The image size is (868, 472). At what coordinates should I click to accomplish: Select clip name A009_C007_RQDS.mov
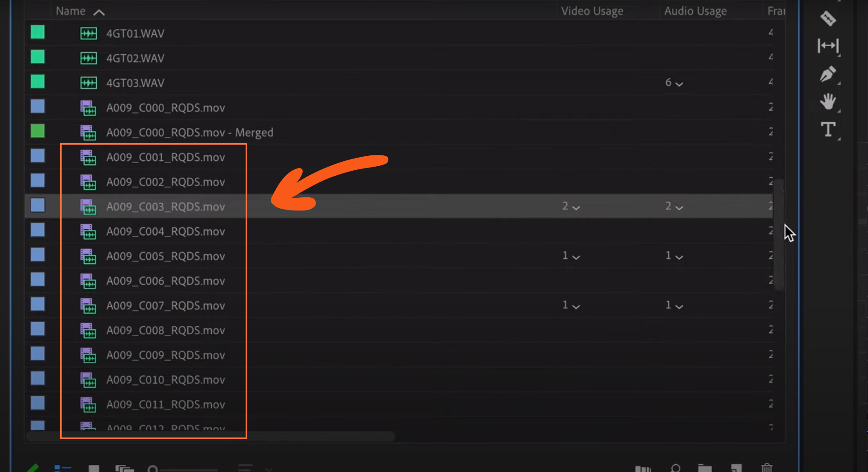pos(165,306)
